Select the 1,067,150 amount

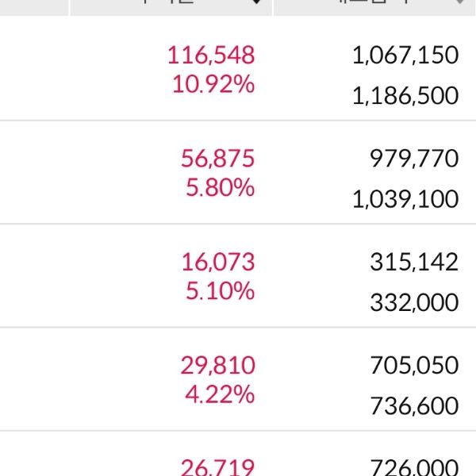click(405, 56)
